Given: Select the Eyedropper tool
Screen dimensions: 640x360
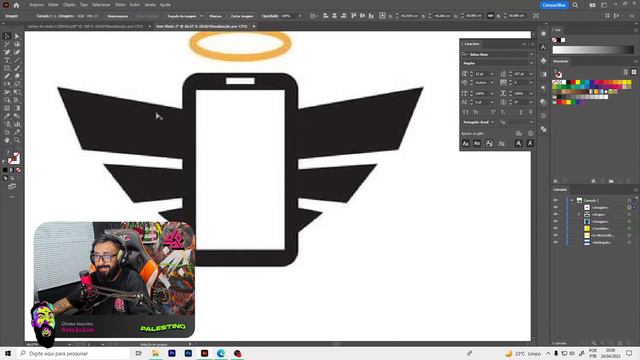Looking at the screenshot, I should 7,116.
